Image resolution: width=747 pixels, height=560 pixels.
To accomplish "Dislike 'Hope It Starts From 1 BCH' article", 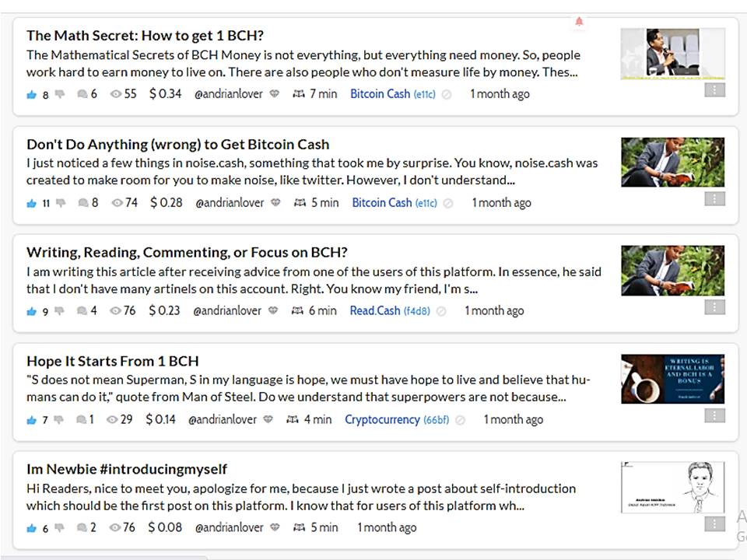I will (58, 419).
